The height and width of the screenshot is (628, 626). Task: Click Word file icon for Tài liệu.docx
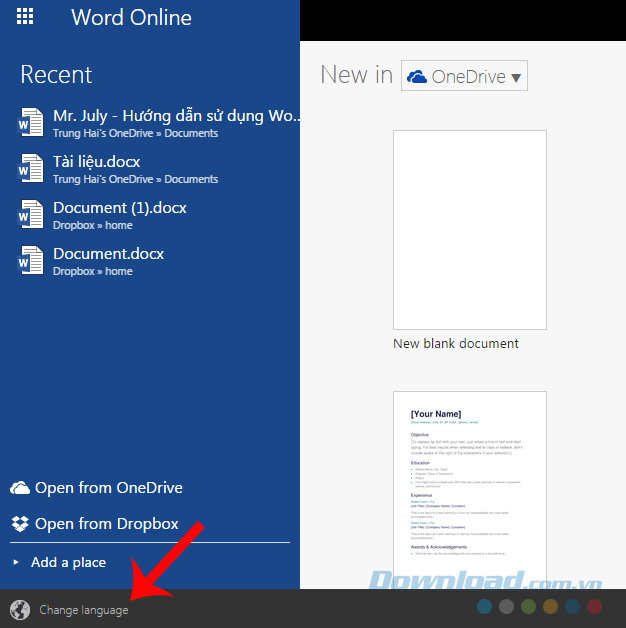pos(31,169)
